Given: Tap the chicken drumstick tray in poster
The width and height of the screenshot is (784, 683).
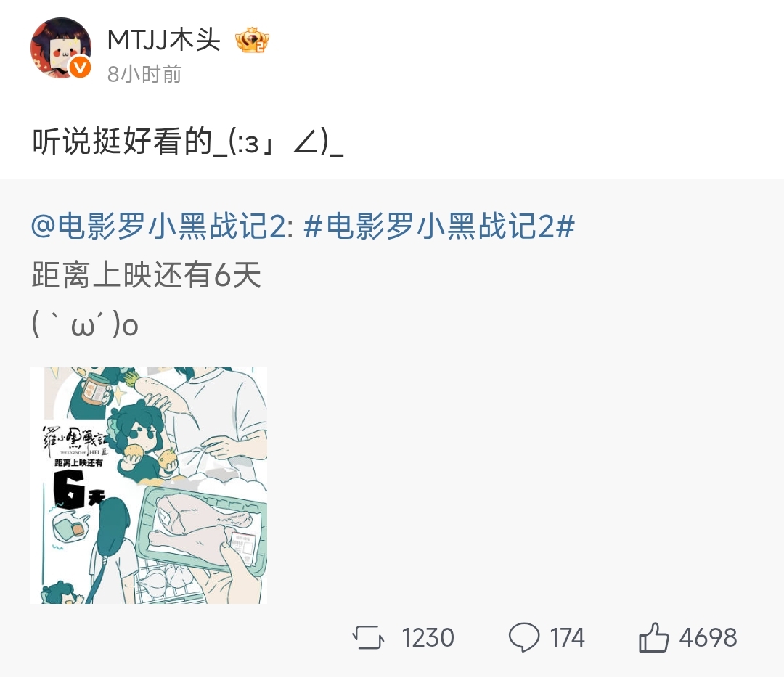Looking at the screenshot, I should 202,528.
